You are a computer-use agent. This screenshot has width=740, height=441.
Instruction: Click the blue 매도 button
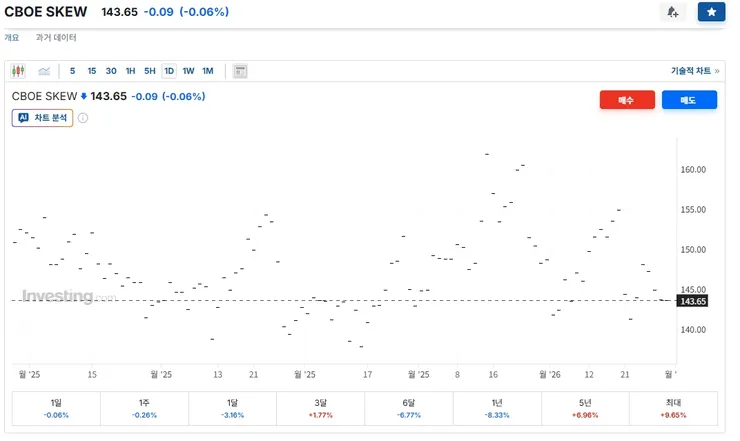point(689,100)
